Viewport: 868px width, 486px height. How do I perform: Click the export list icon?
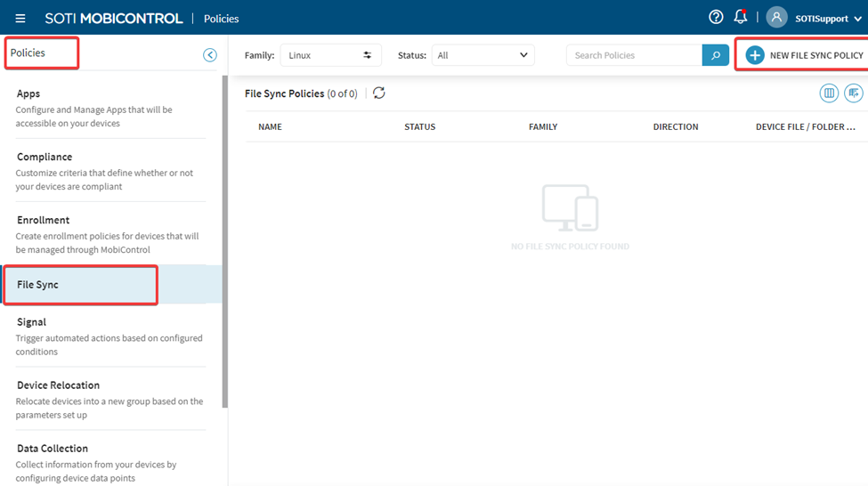pos(854,93)
